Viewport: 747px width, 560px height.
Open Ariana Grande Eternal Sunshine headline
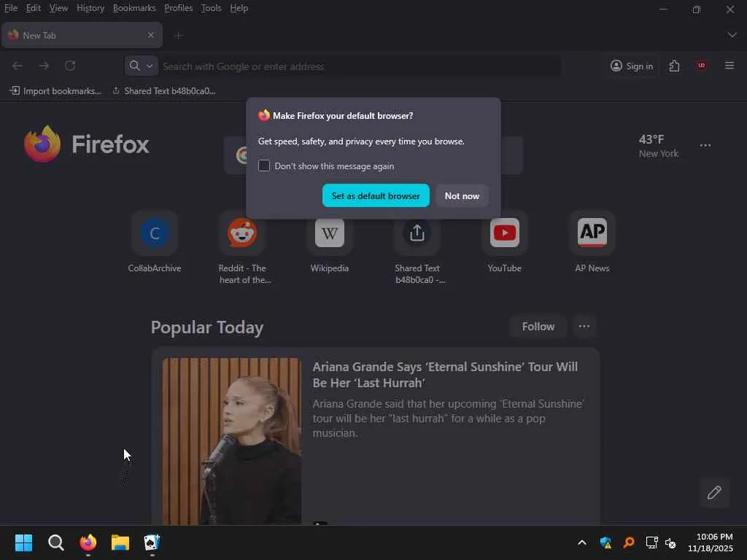[x=445, y=375]
